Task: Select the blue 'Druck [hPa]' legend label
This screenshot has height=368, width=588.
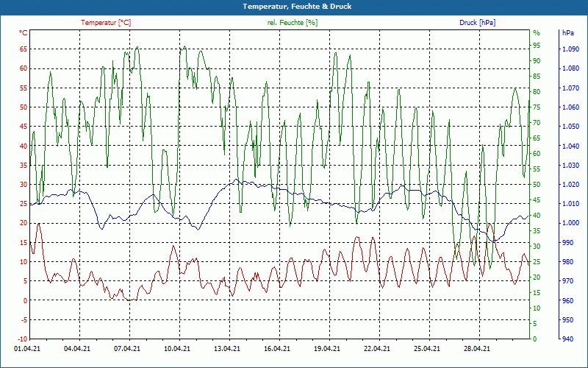Action: click(x=477, y=23)
